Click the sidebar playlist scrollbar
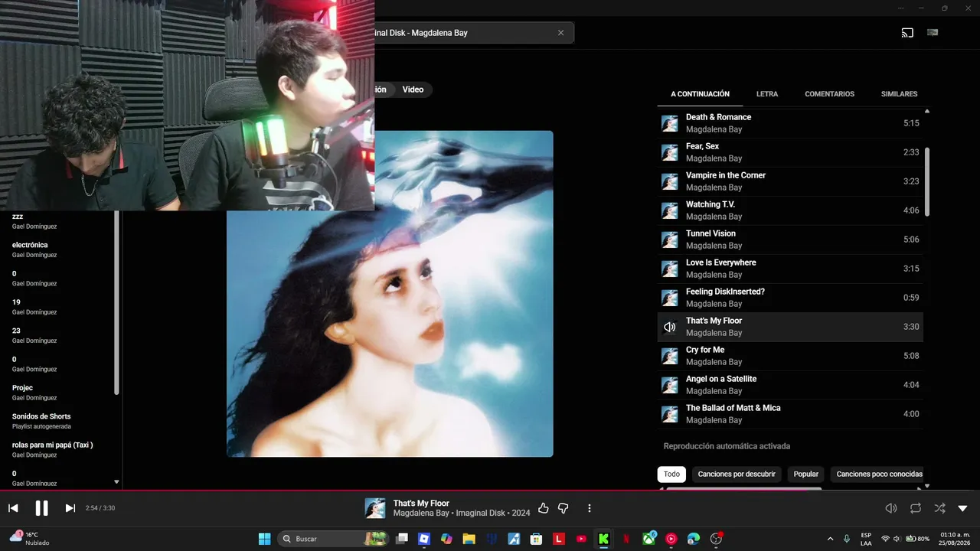The width and height of the screenshot is (980, 551). (x=116, y=302)
